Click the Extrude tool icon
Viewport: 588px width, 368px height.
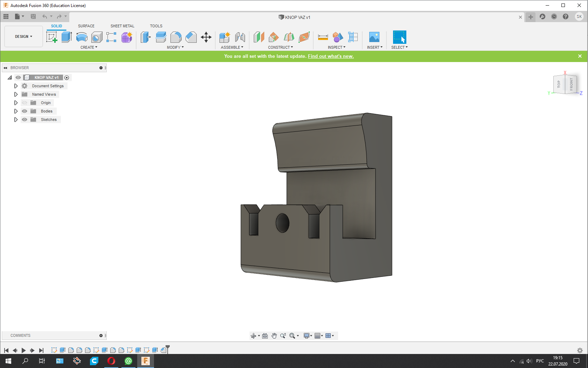pyautogui.click(x=66, y=37)
